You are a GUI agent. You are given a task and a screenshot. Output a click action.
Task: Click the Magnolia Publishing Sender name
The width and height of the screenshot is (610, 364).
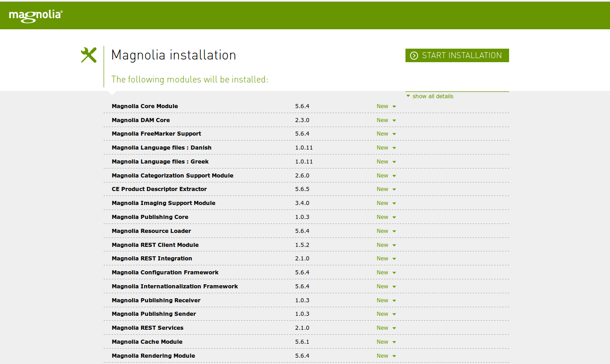(154, 314)
